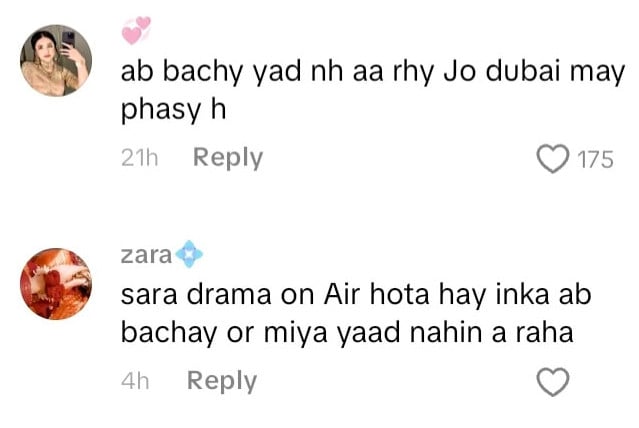This screenshot has width=639, height=428.
Task: Click the 21h timestamp
Action: (139, 159)
